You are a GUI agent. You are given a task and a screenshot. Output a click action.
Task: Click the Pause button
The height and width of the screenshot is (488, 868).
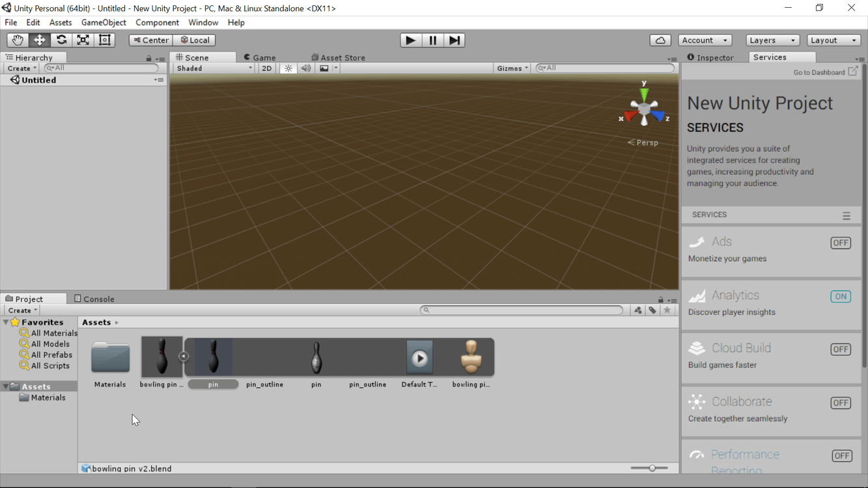432,40
